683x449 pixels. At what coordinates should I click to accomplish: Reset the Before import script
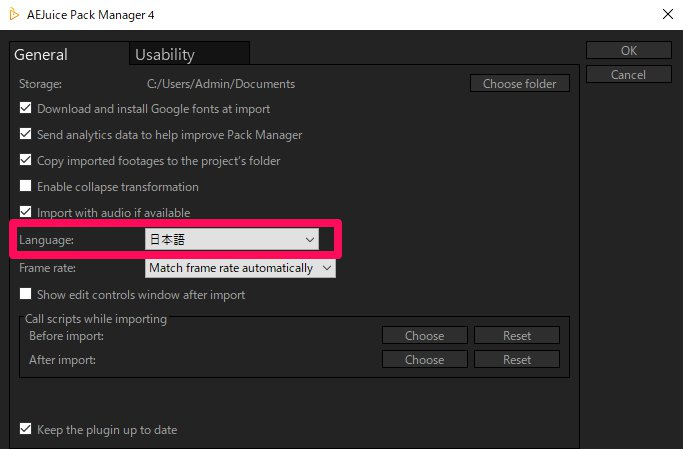(x=517, y=336)
